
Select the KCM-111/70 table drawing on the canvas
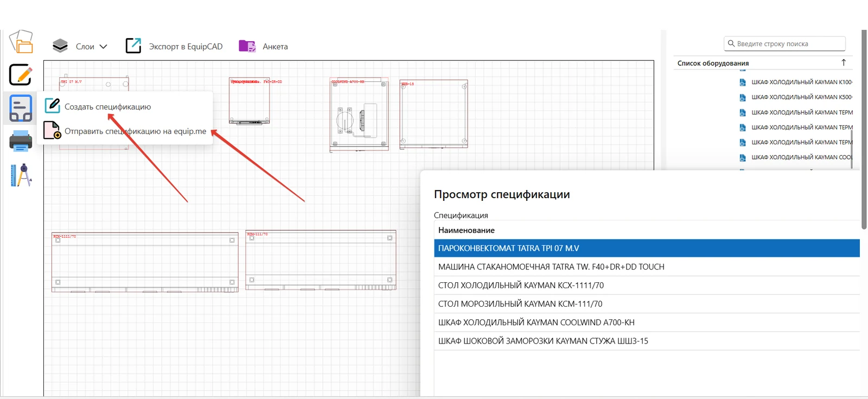pyautogui.click(x=321, y=260)
